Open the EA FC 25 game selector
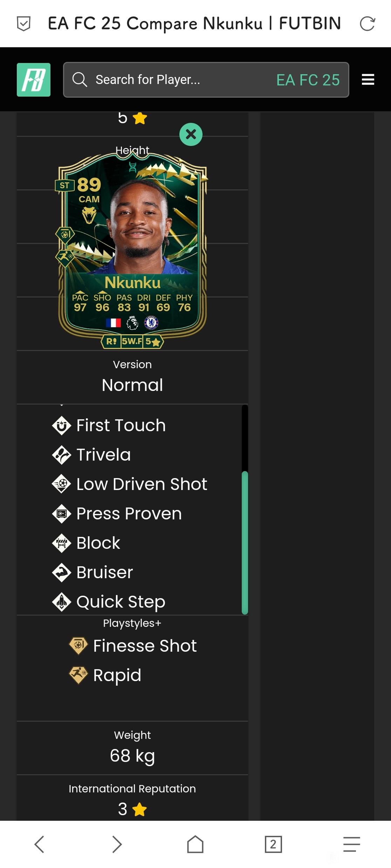Screen dimensions: 391x868 point(308,80)
